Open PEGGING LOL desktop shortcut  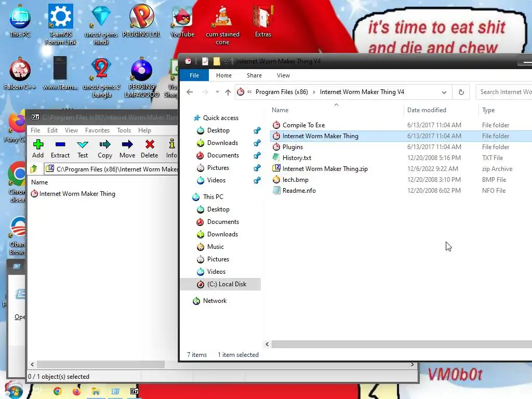pyautogui.click(x=141, y=21)
